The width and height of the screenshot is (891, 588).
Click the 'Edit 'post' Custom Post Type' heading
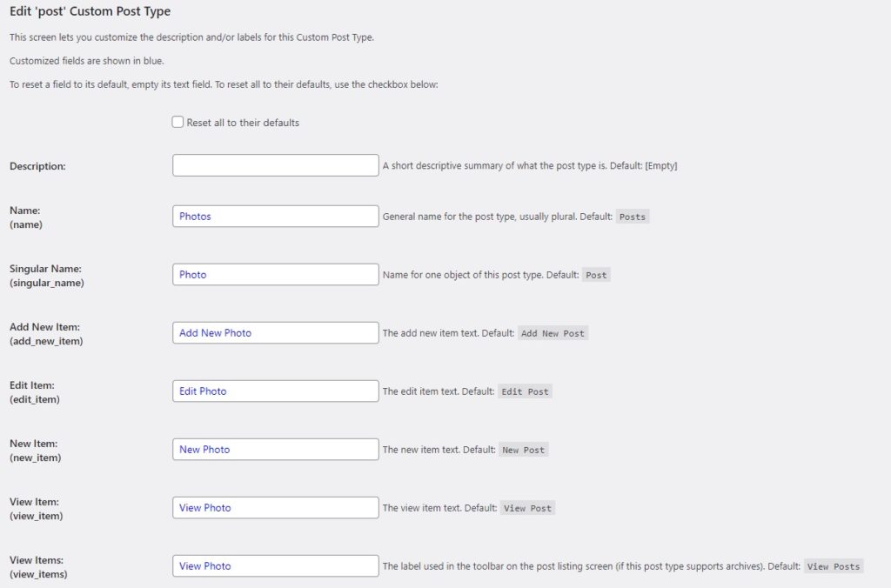pos(90,11)
